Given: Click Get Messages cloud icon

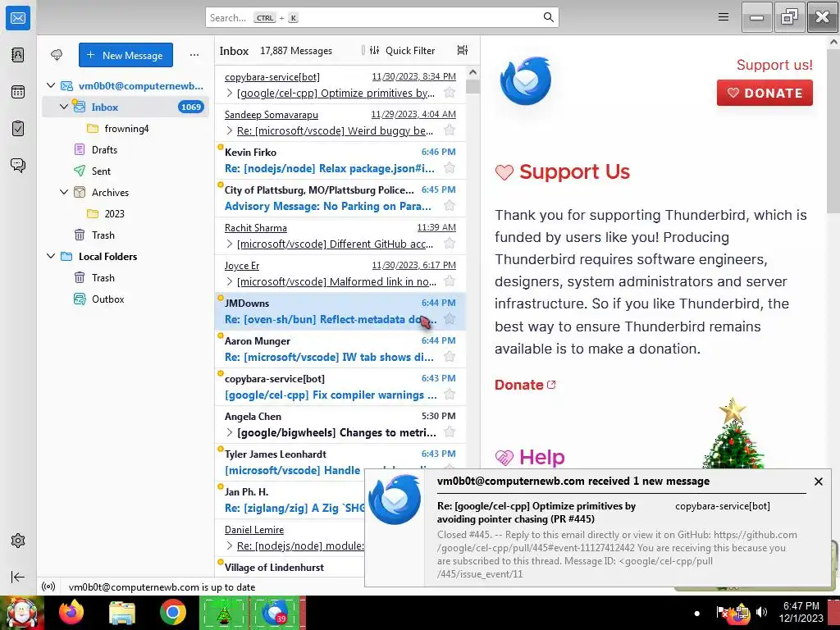Looking at the screenshot, I should click(x=57, y=55).
